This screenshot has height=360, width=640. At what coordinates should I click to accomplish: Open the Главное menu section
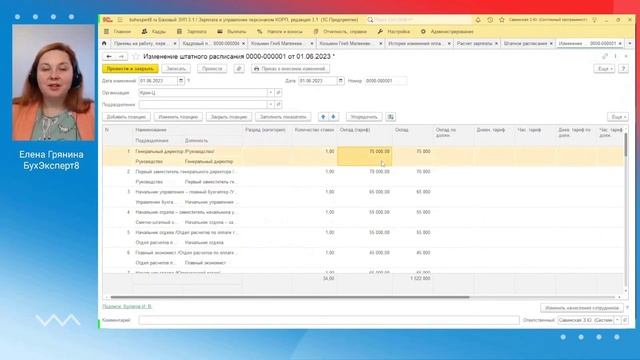(x=118, y=31)
